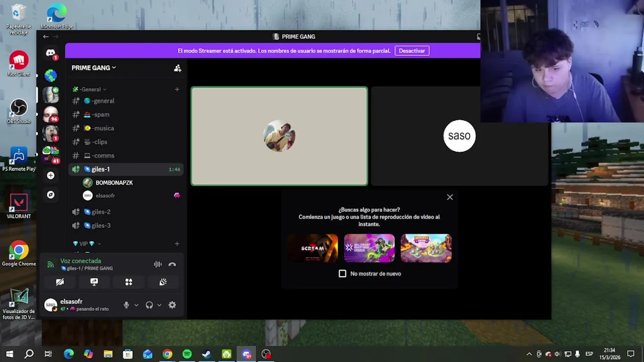644x362 pixels.
Task: Open the -spam text channel
Action: [125, 115]
